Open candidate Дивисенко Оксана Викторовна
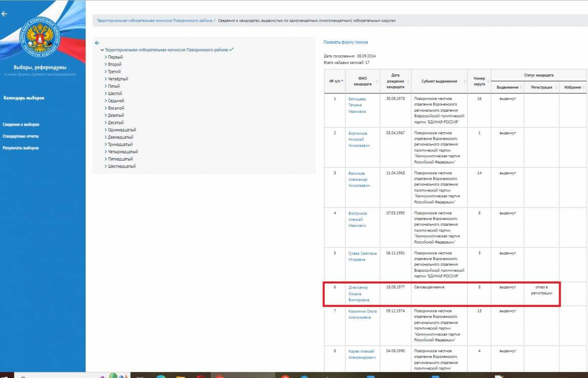The width and height of the screenshot is (588, 378). [359, 294]
